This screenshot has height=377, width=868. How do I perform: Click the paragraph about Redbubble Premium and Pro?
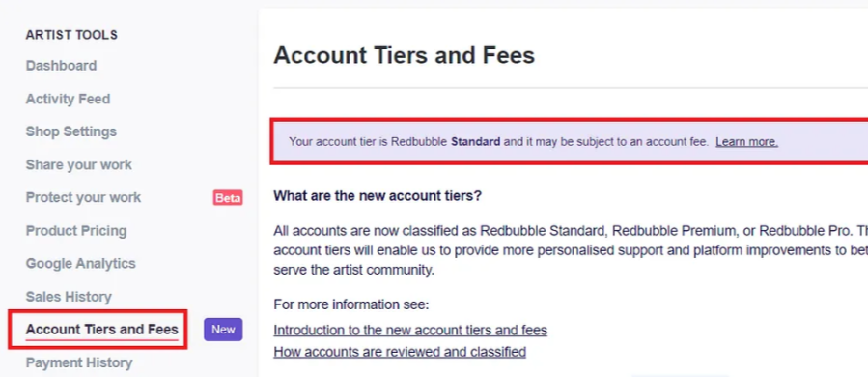(x=571, y=250)
